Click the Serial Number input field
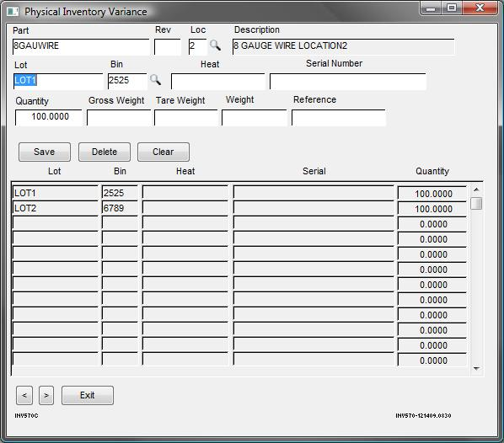This screenshot has height=443, width=504. point(348,82)
